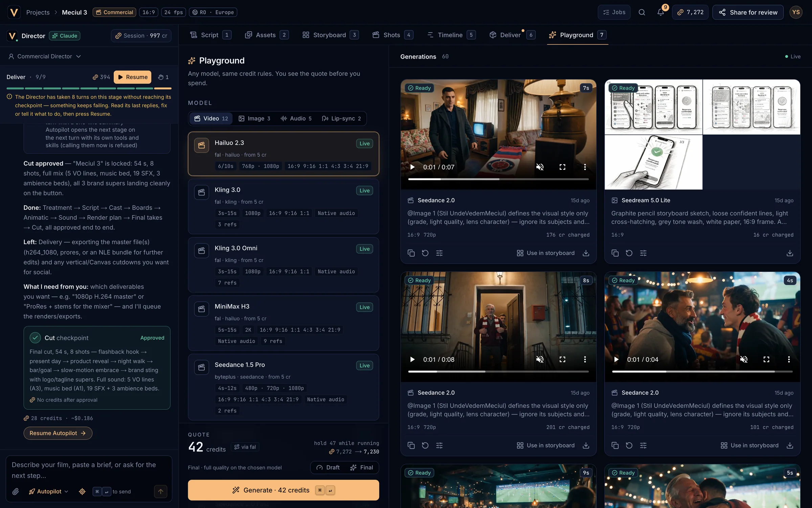
Task: Open the Script tab
Action: click(210, 35)
